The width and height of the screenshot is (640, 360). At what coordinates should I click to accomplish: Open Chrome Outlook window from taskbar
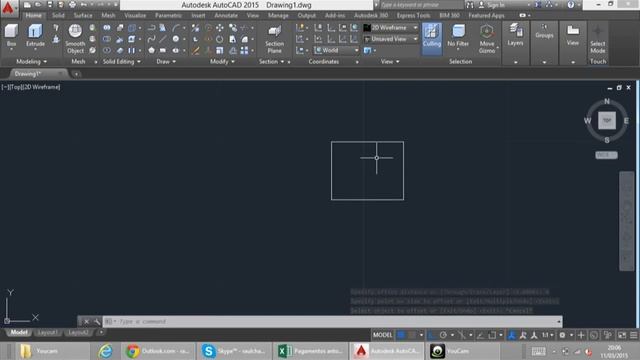click(157, 351)
